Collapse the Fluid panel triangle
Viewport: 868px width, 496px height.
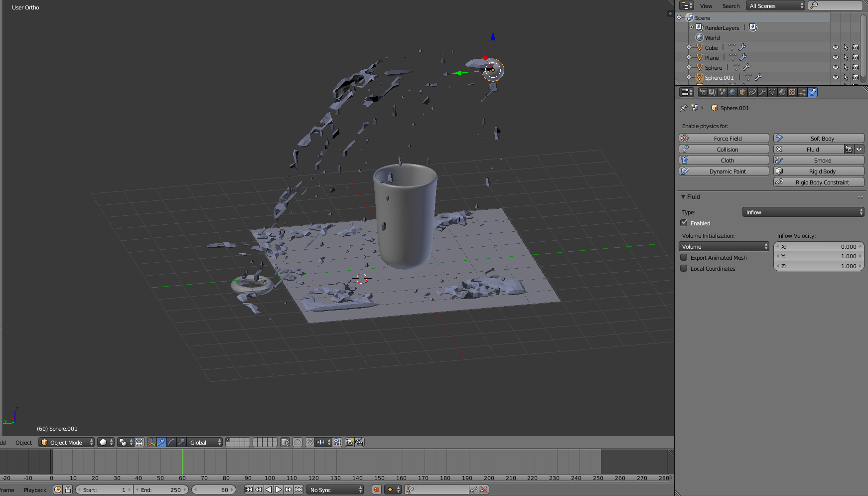(683, 196)
